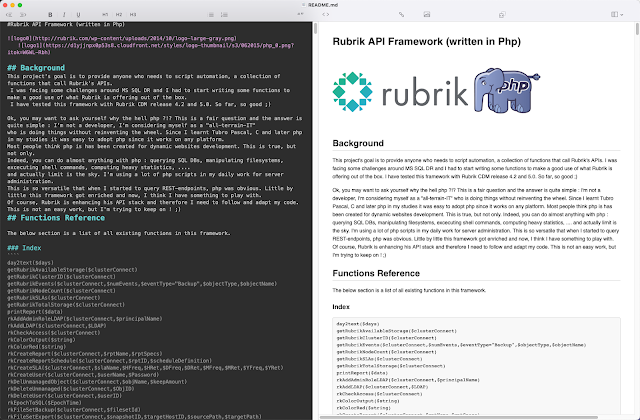This screenshot has height=420, width=640.
Task: Insert an unordered bullet list
Action: 211,15
